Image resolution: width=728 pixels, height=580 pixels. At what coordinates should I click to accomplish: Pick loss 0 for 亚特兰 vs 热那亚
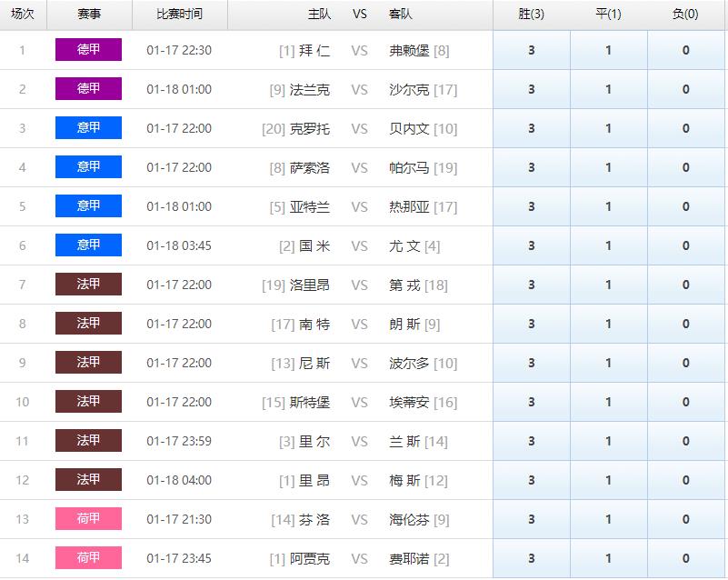pyautogui.click(x=686, y=206)
